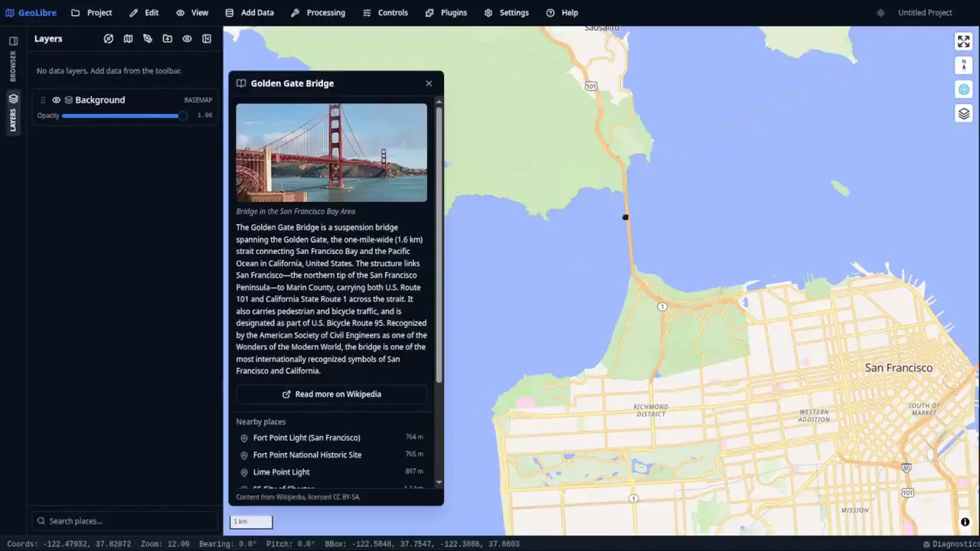Collapse the Layers panel with the collapse icon
The image size is (980, 551).
[x=207, y=38]
